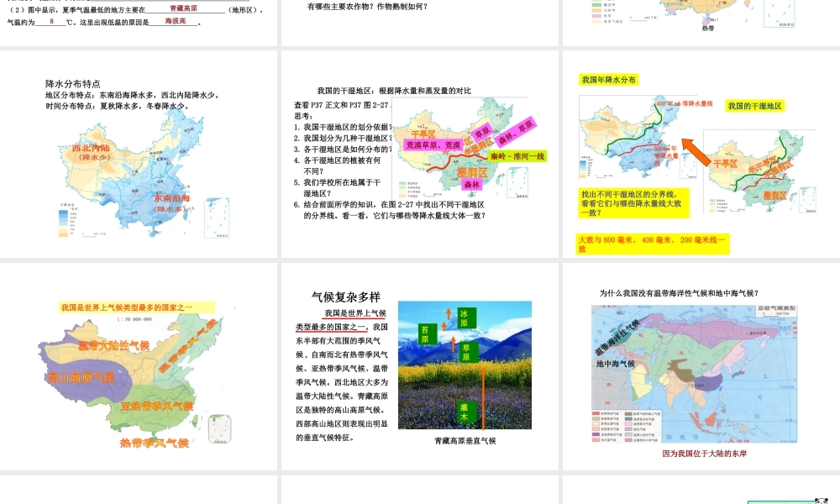Open the 我国年降水分布 comparison slide thumbnail
The width and height of the screenshot is (840, 504).
pos(701,154)
